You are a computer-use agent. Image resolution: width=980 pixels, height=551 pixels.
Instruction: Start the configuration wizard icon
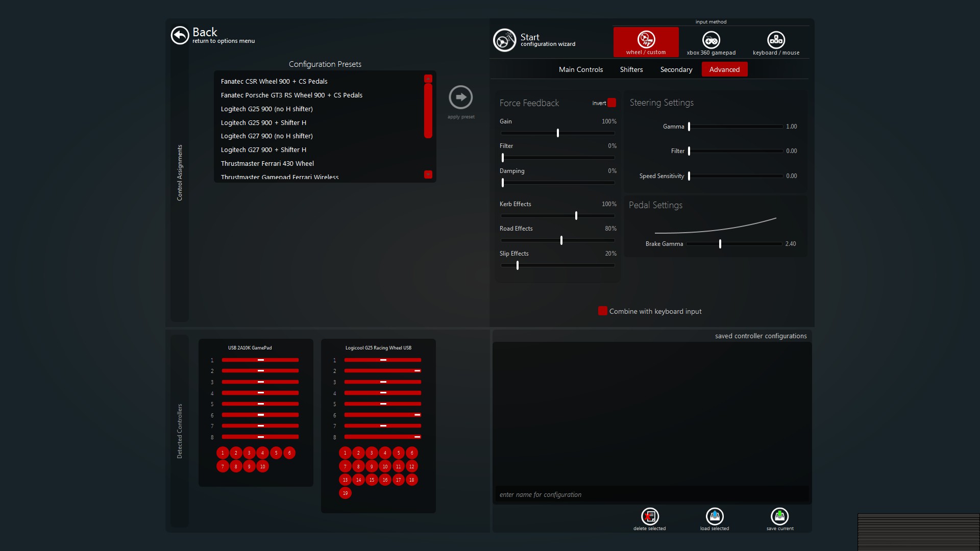pyautogui.click(x=504, y=40)
